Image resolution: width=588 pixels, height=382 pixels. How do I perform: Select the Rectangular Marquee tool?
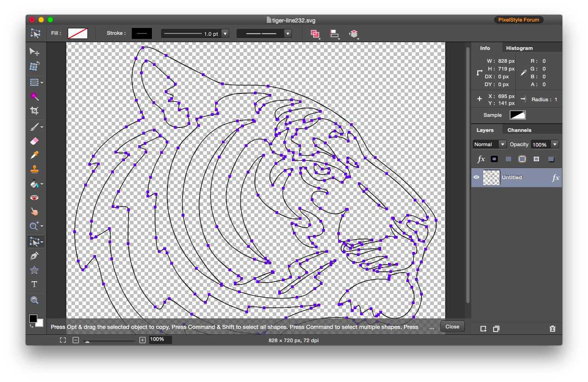point(34,82)
